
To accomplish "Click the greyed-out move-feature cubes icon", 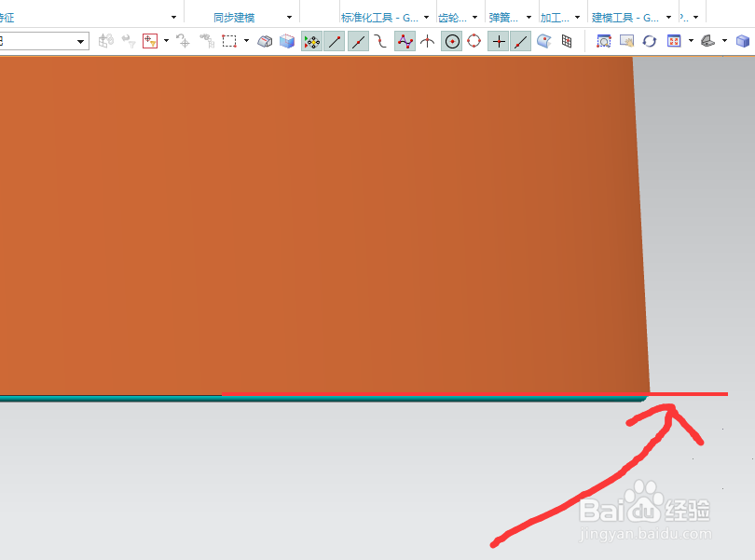I will 106,41.
